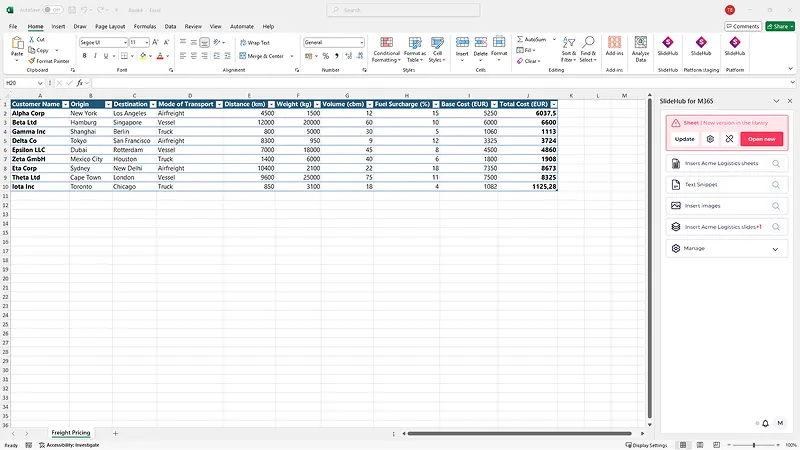
Task: Decrease font size with smaller A
Action: [166, 42]
